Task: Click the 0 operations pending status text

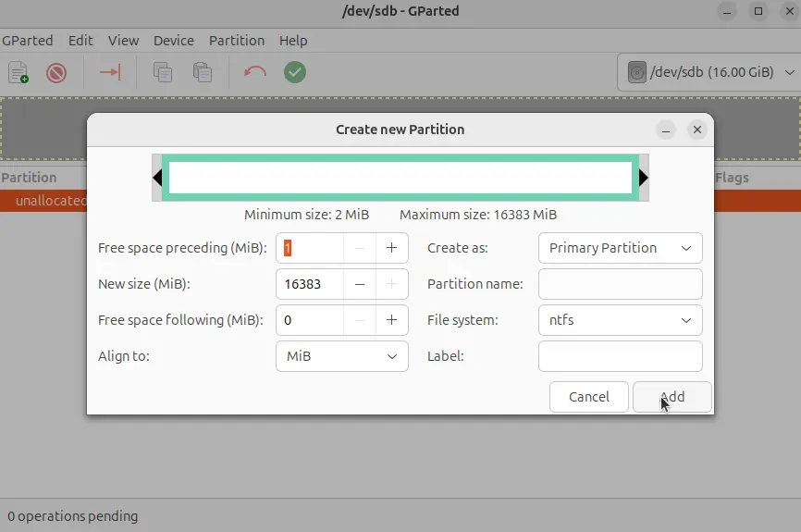Action: tap(72, 516)
